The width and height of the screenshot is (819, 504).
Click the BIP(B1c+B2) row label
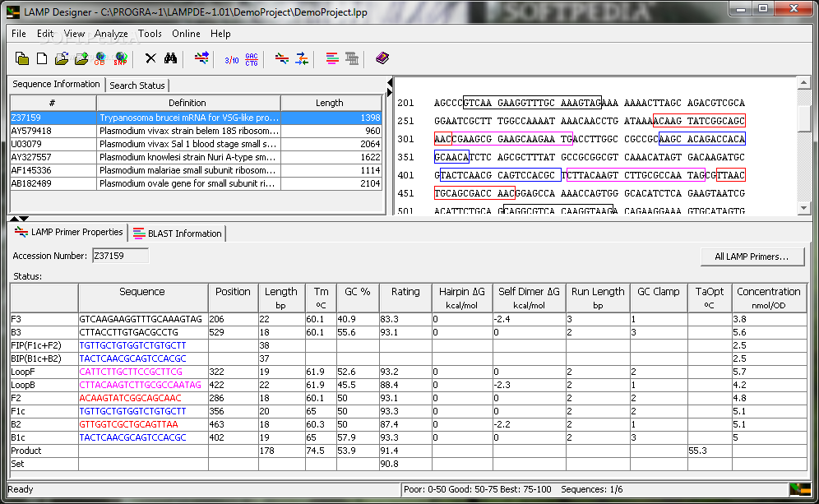(x=35, y=358)
